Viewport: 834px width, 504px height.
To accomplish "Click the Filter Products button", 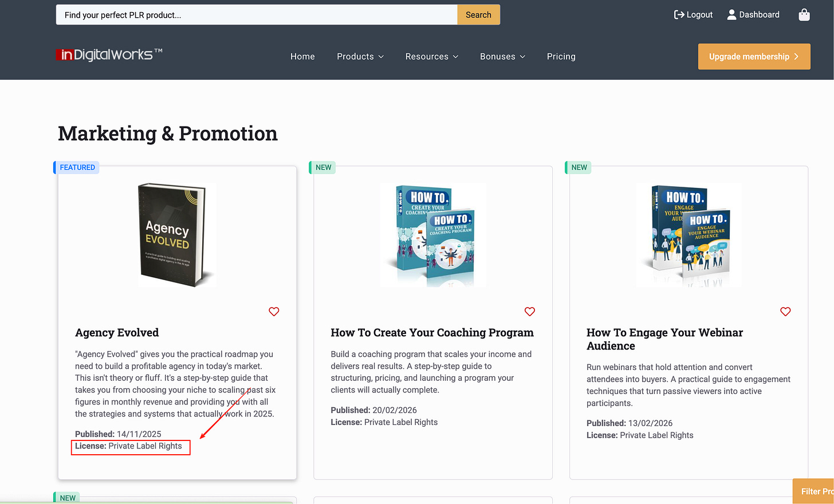I will click(813, 491).
